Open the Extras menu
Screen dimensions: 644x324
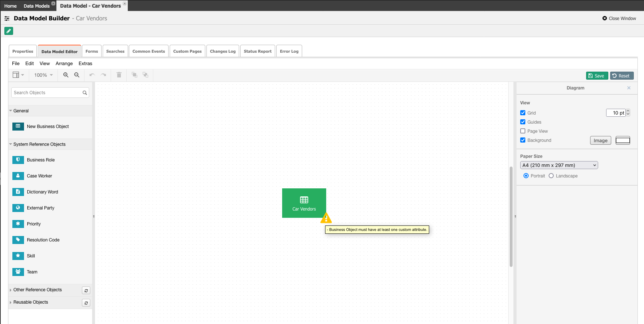coord(85,63)
